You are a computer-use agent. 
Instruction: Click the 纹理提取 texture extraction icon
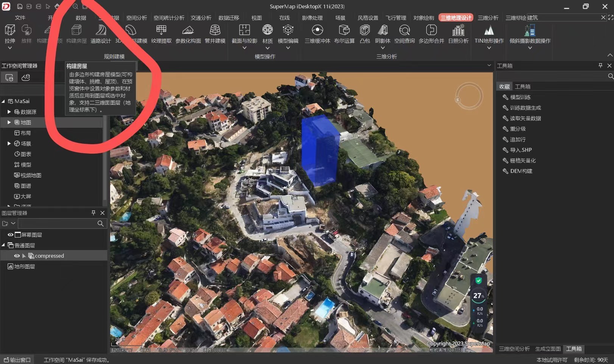[161, 30]
